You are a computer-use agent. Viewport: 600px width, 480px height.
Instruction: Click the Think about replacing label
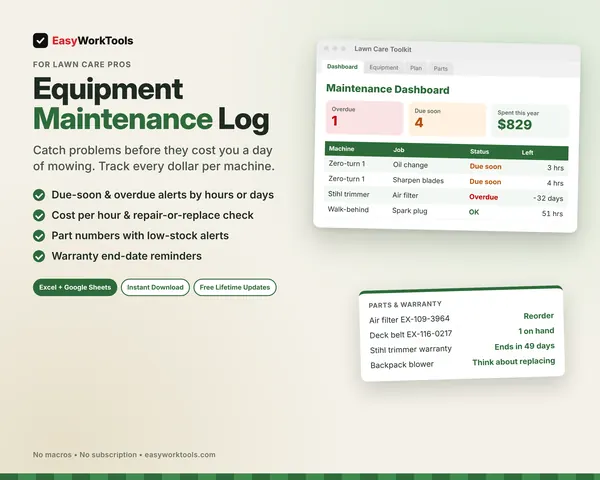pyautogui.click(x=514, y=362)
